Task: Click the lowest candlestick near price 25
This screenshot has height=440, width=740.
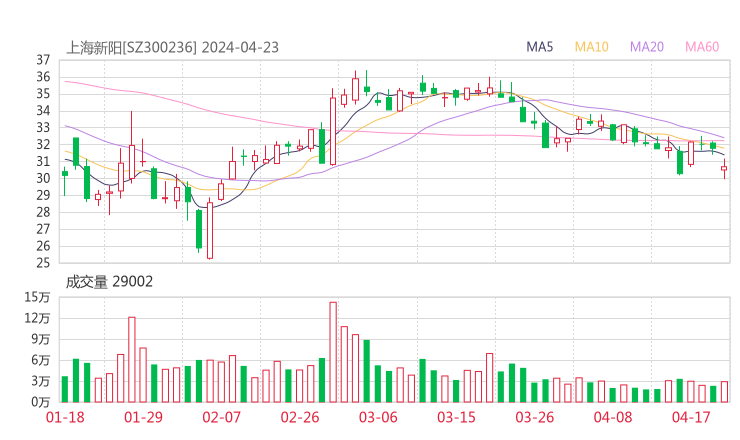Action: pos(210,230)
